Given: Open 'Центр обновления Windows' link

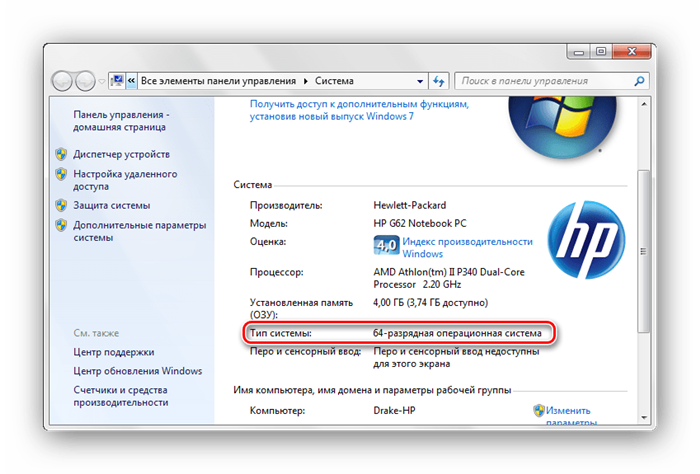Looking at the screenshot, I should coord(138,371).
